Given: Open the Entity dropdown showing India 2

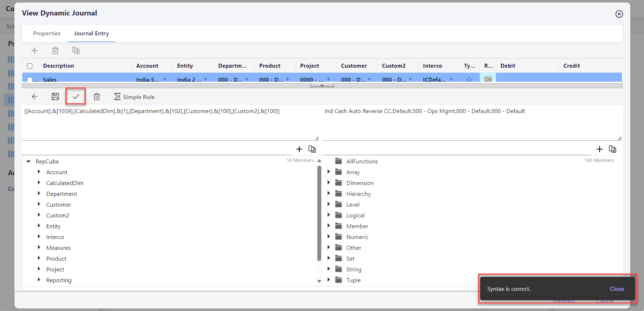Looking at the screenshot, I should (x=206, y=80).
